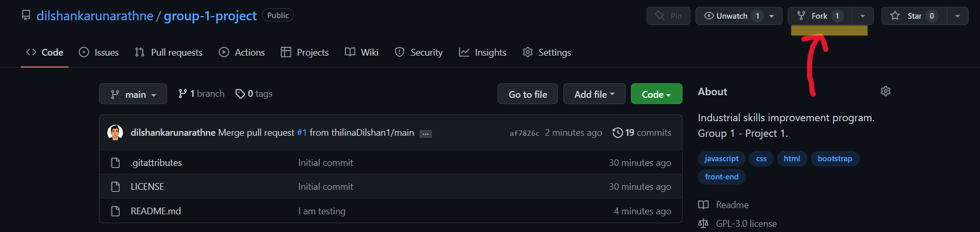Viewport: 980px width, 232px height.
Task: Go to the Actions tab
Action: (x=242, y=52)
